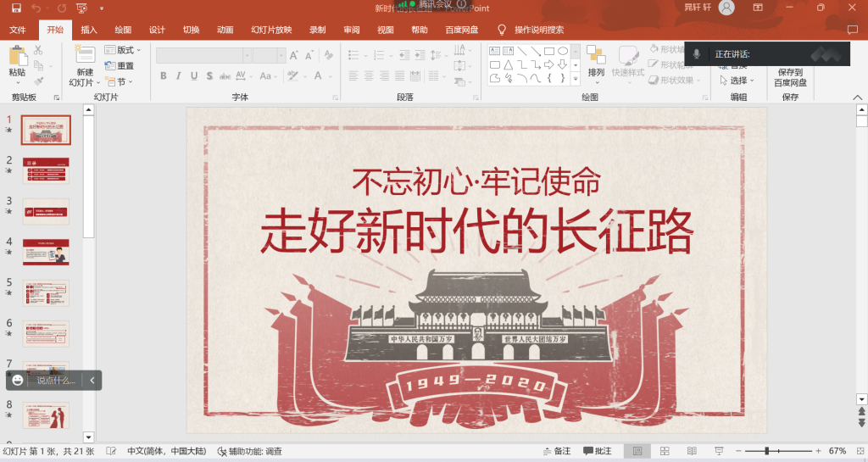Click the user account avatar icon

pyautogui.click(x=726, y=8)
